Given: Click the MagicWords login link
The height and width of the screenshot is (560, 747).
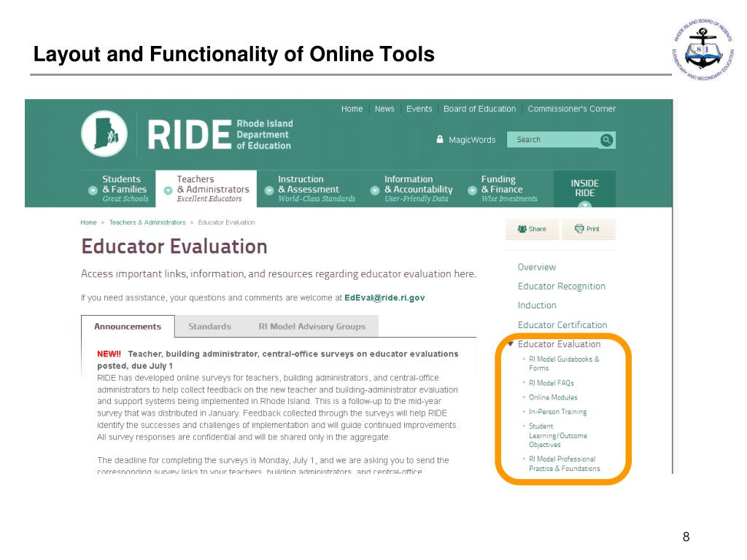Looking at the screenshot, I should (472, 140).
